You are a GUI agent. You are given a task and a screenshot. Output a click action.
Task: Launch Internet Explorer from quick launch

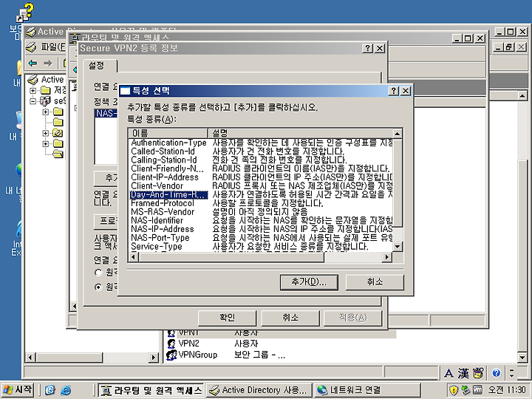(66, 390)
